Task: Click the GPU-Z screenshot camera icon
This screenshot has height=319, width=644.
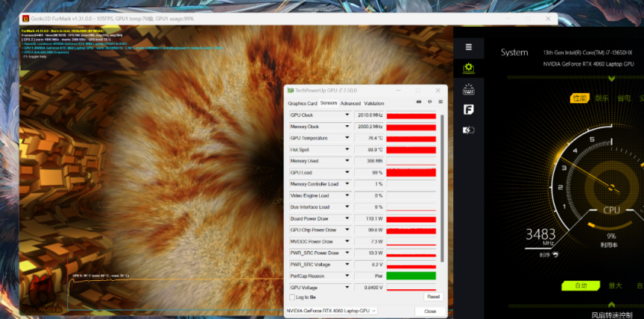Action: 419,101
